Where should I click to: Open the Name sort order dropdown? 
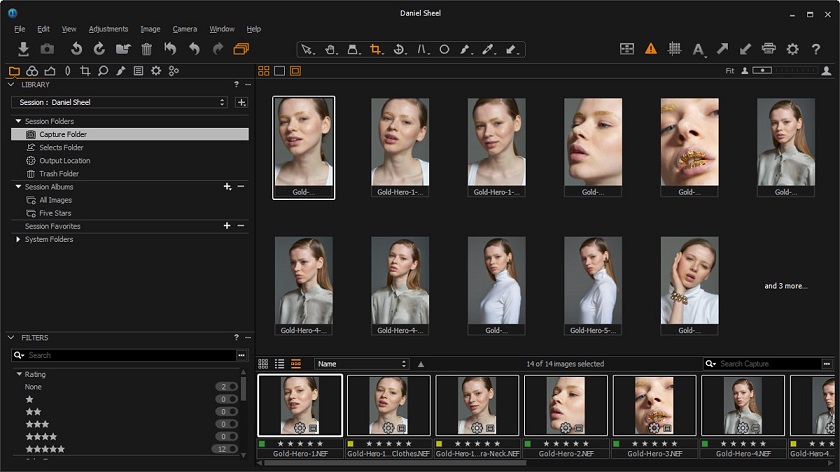(362, 364)
